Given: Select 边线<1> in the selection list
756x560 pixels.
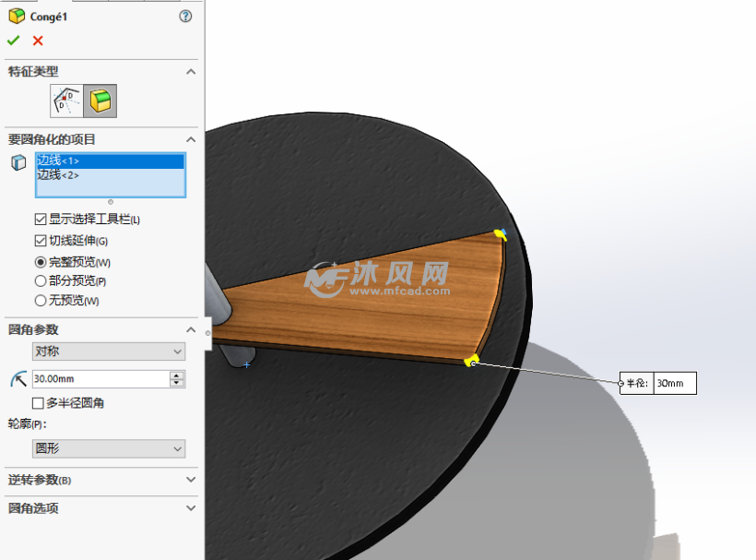Looking at the screenshot, I should 111,161.
